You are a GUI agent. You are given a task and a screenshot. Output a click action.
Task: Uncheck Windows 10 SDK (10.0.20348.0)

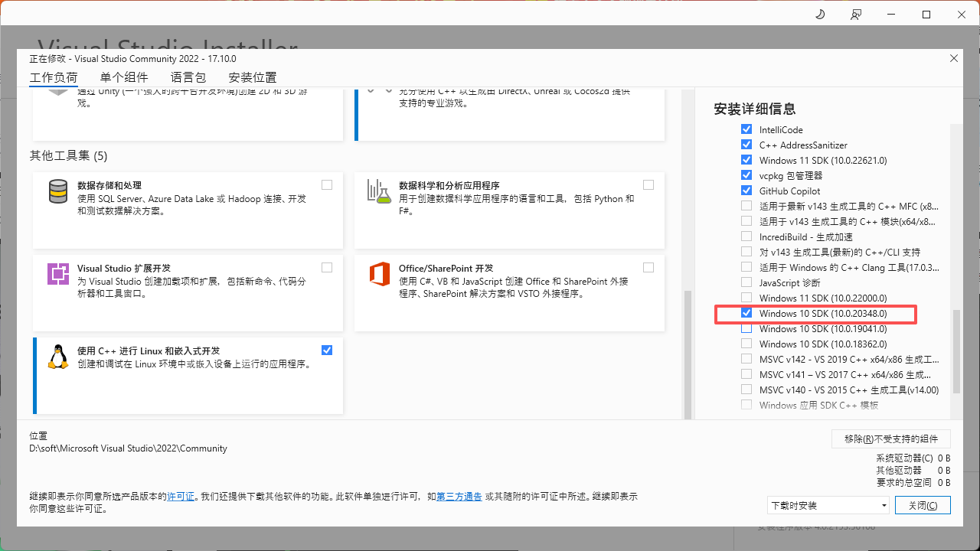(x=746, y=313)
